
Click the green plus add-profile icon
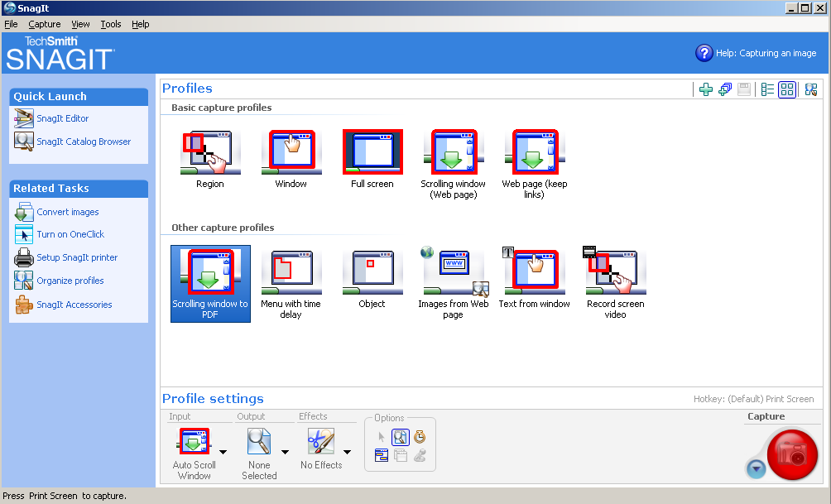click(x=706, y=89)
